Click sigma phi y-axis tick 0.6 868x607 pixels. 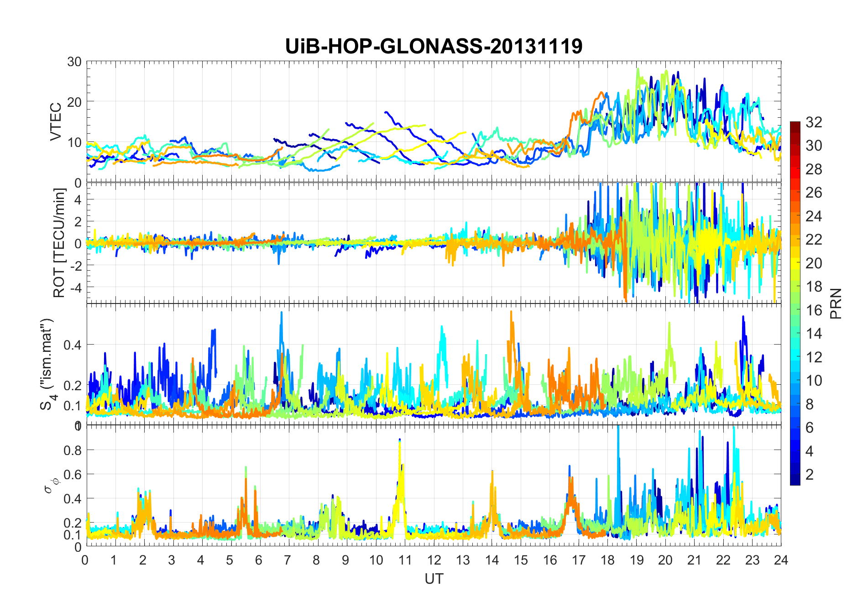(73, 474)
